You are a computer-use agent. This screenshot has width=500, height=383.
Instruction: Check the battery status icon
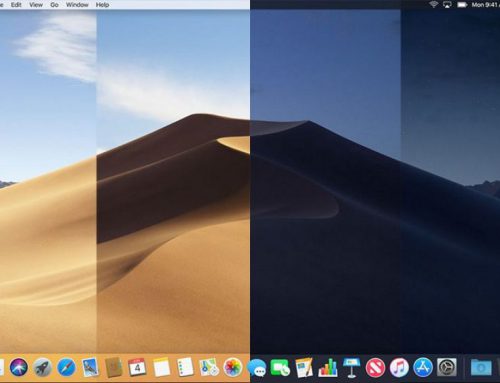tap(462, 5)
